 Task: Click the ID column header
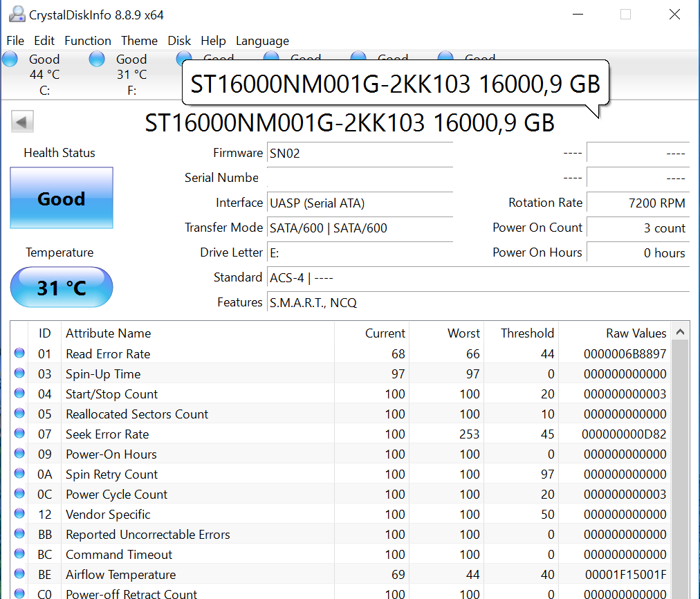pyautogui.click(x=45, y=333)
